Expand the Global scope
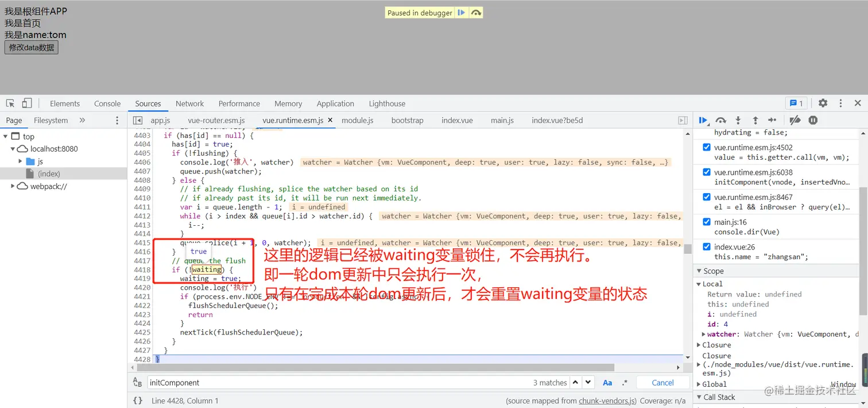 pos(699,384)
